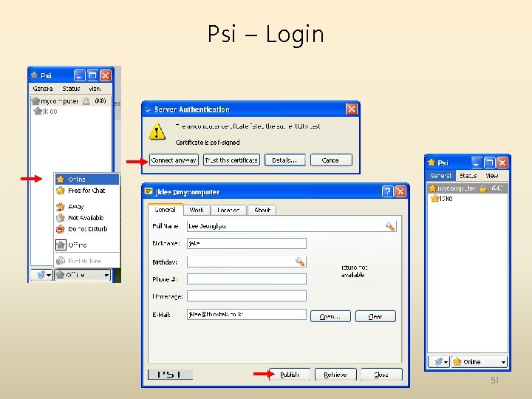Click gray star icon next to Offline entry
The image size is (532, 399).
pos(61,245)
